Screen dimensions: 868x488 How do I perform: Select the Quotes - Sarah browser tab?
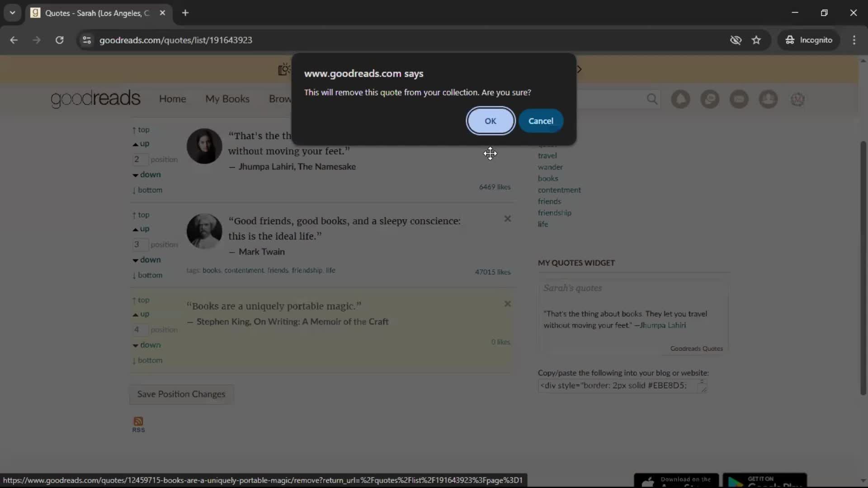tap(96, 13)
